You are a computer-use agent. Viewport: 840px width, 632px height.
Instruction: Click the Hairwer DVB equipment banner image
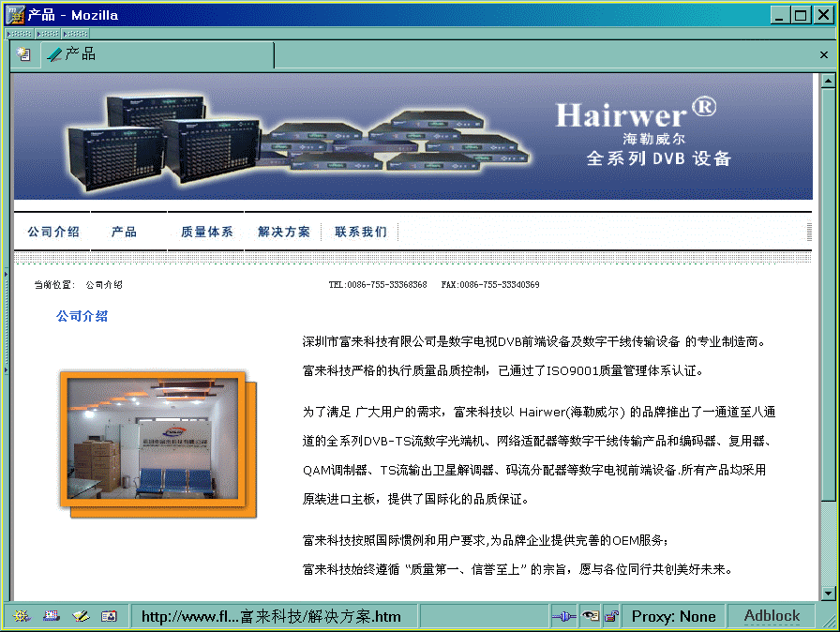[x=413, y=137]
